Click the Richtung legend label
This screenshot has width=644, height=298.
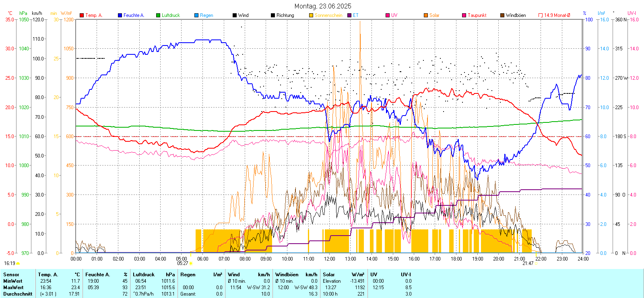pos(285,15)
